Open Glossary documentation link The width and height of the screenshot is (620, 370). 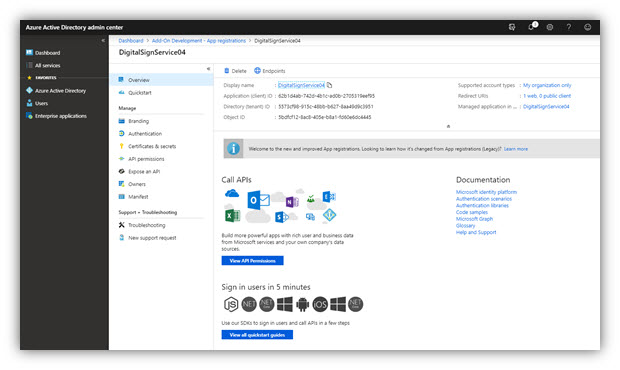pos(465,226)
